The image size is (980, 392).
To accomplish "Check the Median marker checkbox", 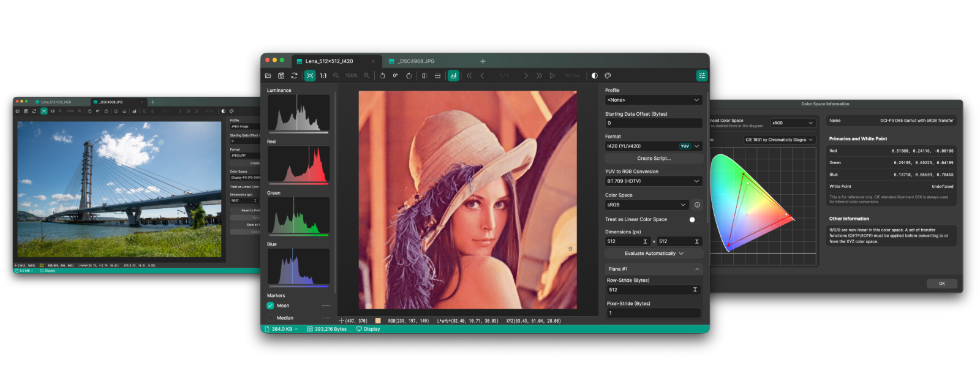I will pyautogui.click(x=270, y=318).
